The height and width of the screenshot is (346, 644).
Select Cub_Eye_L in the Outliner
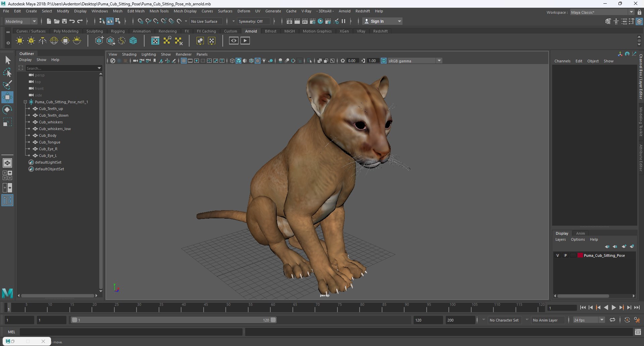point(48,156)
